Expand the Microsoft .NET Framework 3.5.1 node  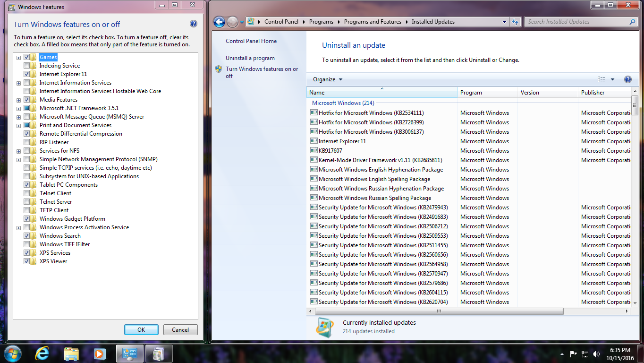pos(19,109)
